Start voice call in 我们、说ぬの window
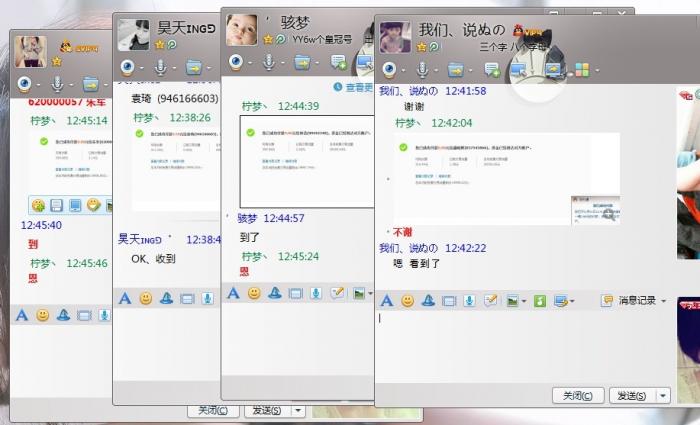This screenshot has height=425, width=700. [422, 70]
